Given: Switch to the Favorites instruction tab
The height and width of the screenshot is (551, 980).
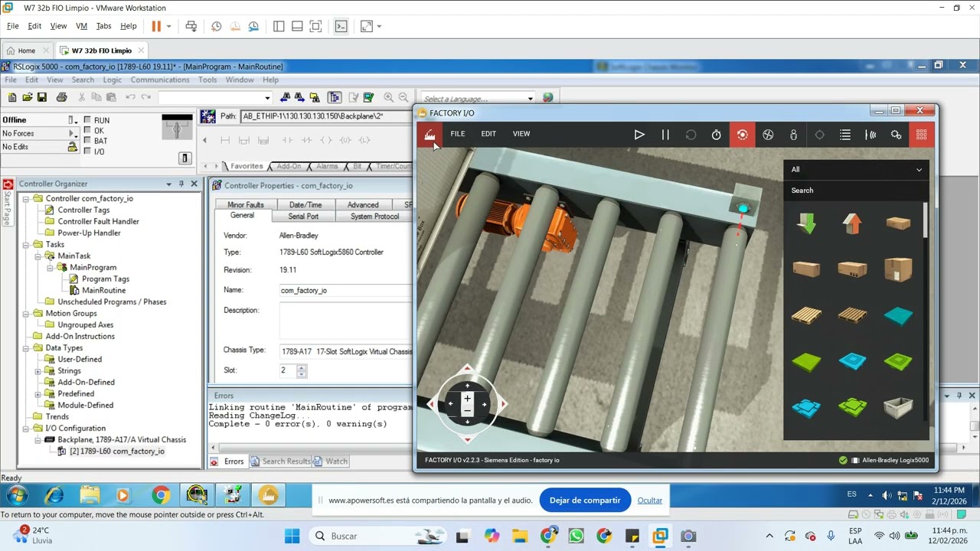Looking at the screenshot, I should (x=247, y=166).
